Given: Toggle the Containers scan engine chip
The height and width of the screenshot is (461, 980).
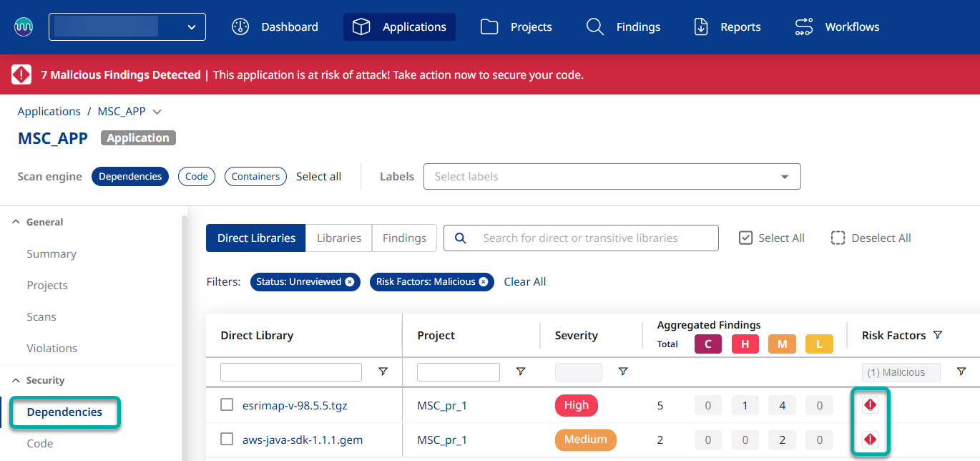Looking at the screenshot, I should point(255,177).
